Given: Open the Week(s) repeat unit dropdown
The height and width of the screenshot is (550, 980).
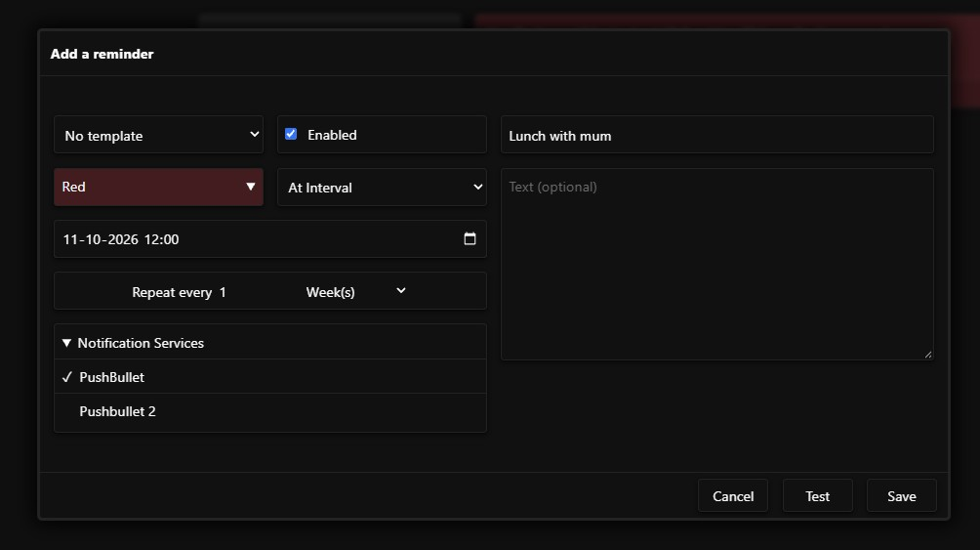Looking at the screenshot, I should 356,291.
